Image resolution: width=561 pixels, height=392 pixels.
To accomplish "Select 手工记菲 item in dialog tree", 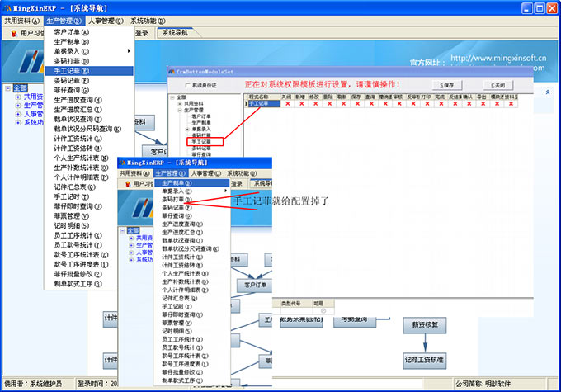I will pyautogui.click(x=201, y=142).
